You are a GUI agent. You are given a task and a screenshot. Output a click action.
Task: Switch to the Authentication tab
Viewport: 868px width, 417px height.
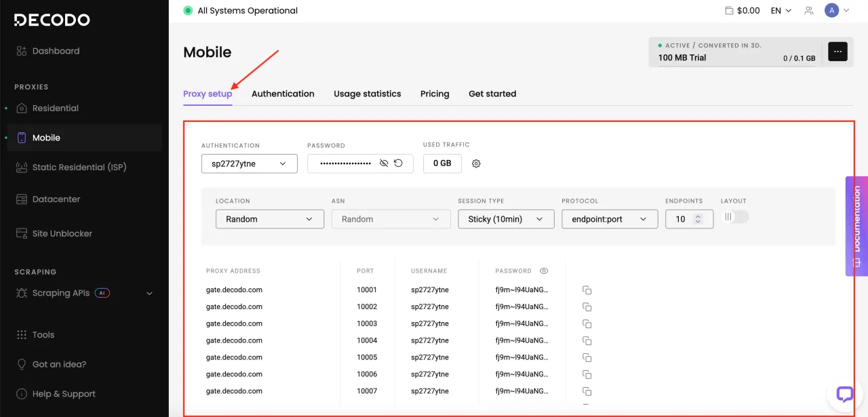283,94
